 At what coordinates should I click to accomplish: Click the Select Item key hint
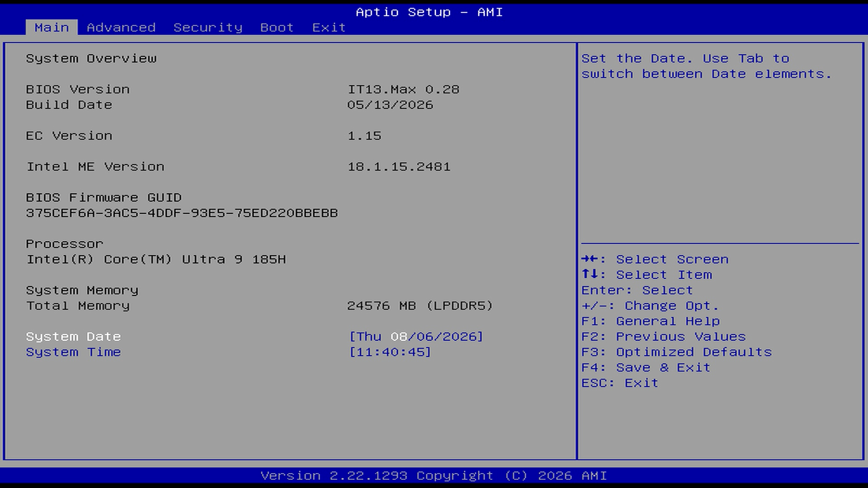coord(646,275)
